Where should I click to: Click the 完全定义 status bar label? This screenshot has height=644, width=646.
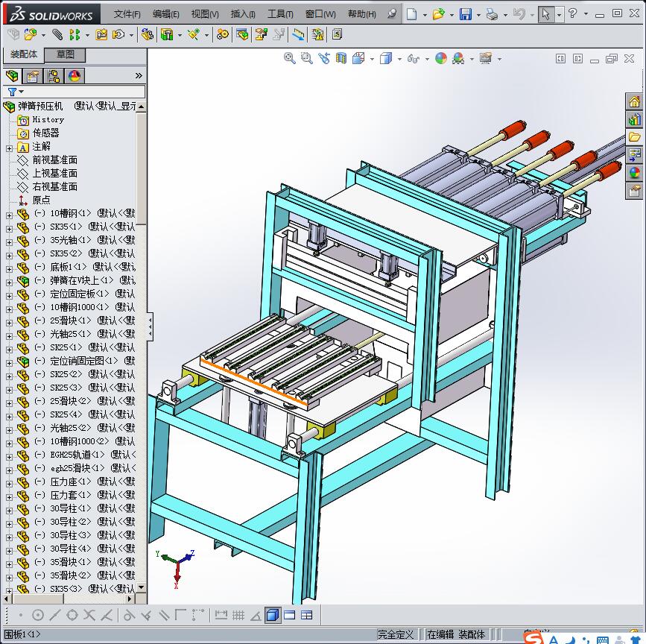coord(395,634)
